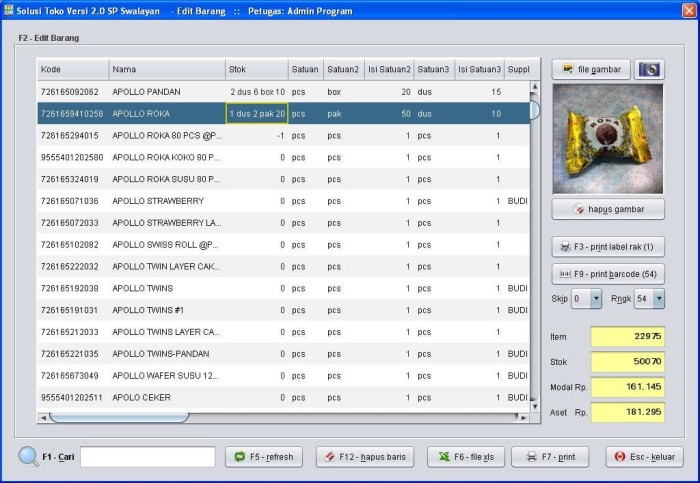700x483 pixels.
Task: Open file gambar image picker
Action: [591, 70]
